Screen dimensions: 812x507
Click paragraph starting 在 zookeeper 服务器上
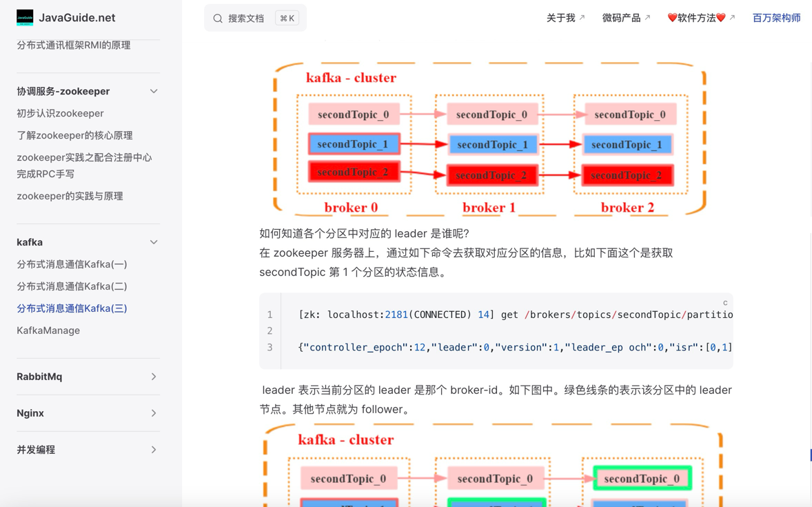(466, 262)
